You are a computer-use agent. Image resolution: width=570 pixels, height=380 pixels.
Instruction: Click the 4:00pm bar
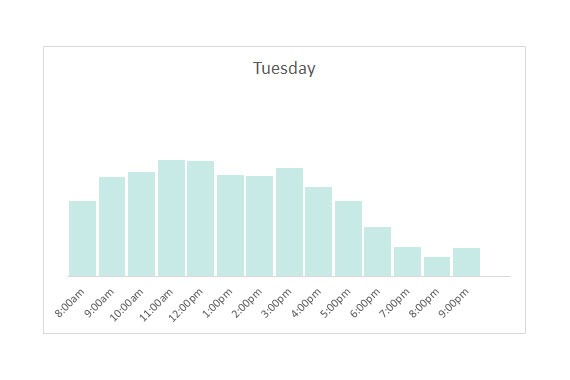pos(318,232)
